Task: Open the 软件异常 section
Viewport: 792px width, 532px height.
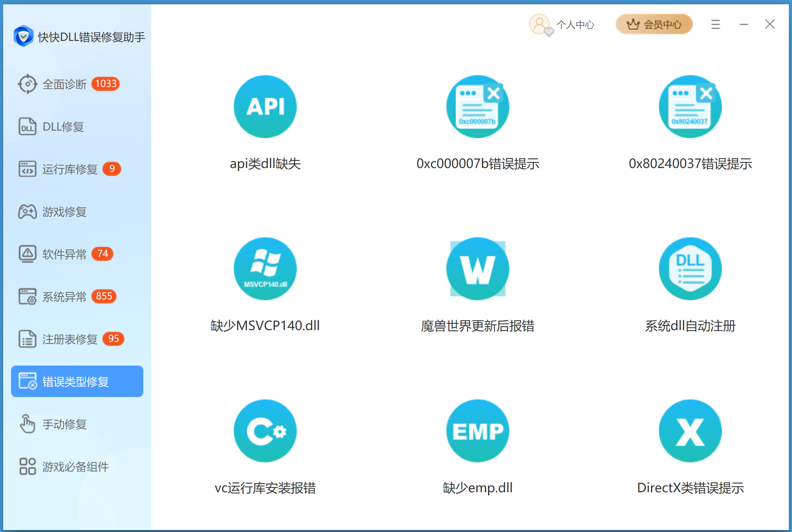Action: (x=64, y=254)
